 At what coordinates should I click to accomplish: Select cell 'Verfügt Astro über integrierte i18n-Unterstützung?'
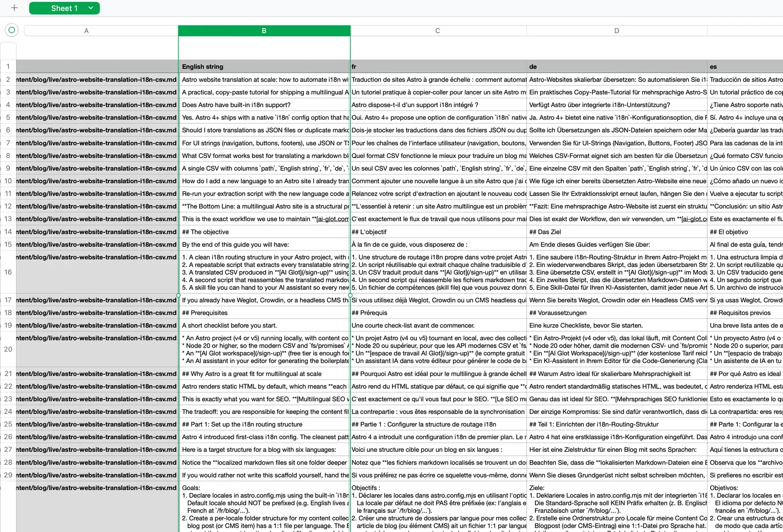click(x=618, y=105)
